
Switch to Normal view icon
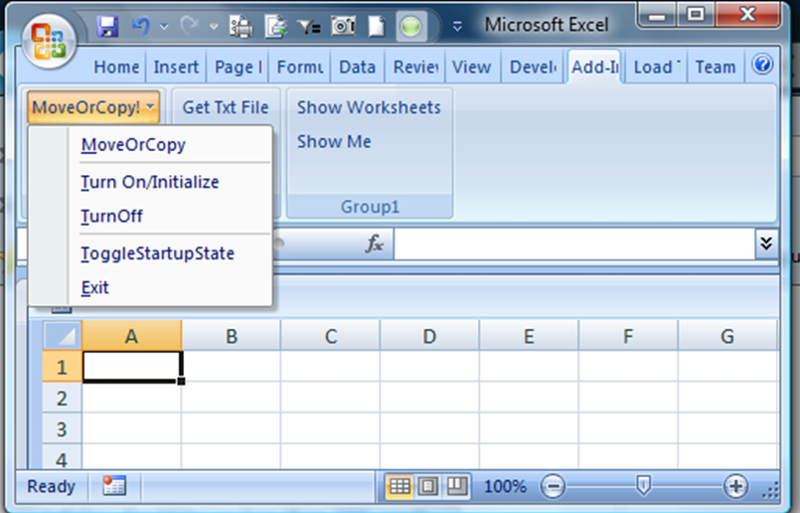click(399, 486)
